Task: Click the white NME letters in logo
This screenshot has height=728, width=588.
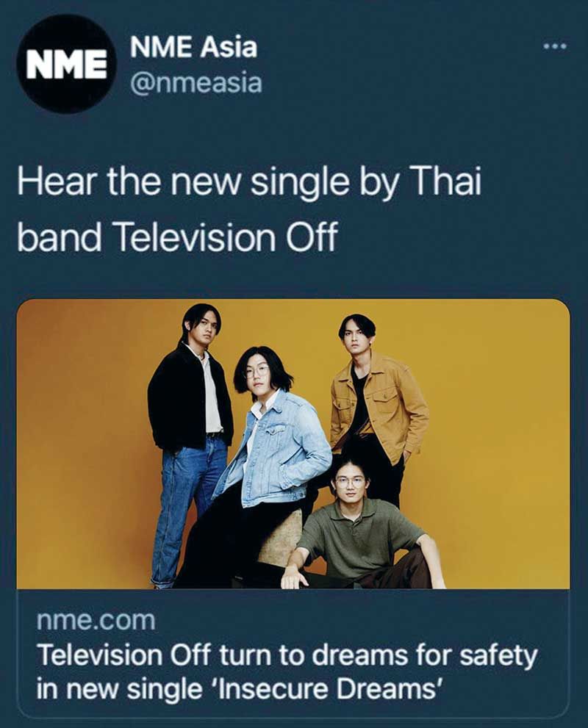Action: [x=65, y=65]
